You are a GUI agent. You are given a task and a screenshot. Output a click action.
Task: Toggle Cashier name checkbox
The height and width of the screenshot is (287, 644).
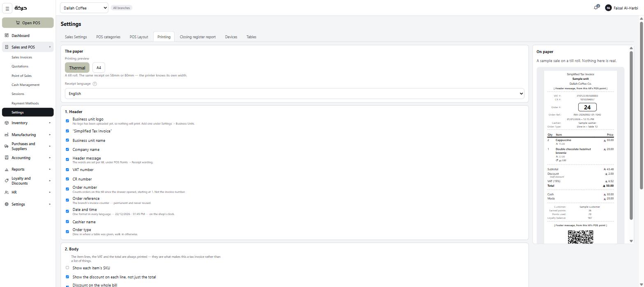click(67, 222)
